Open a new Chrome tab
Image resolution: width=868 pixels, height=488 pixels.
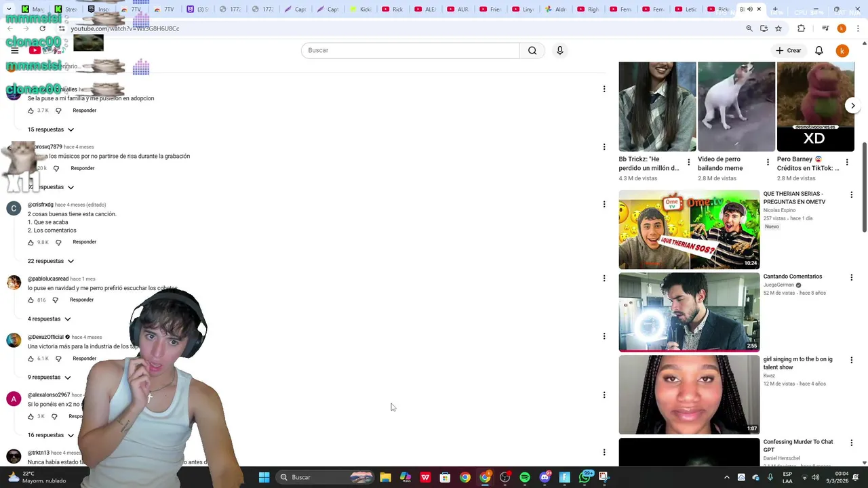pos(775,9)
